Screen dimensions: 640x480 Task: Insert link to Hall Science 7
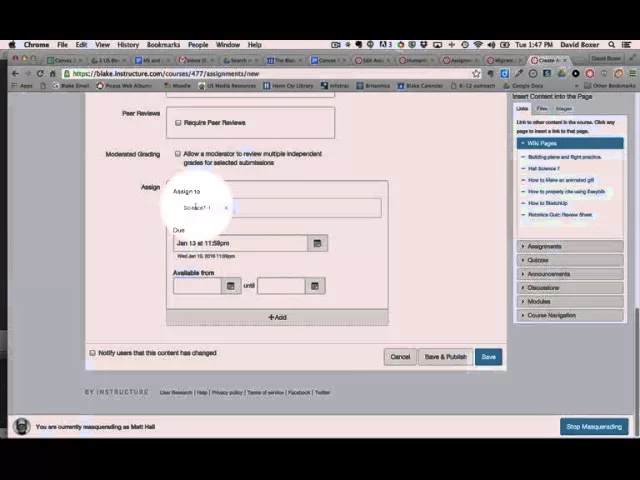544,169
